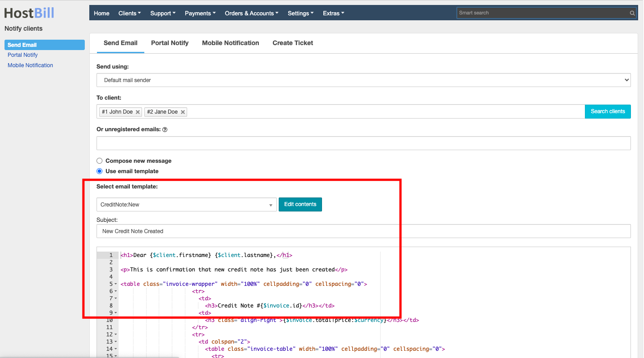Select the Use email template option
The height and width of the screenshot is (358, 644).
[x=99, y=171]
